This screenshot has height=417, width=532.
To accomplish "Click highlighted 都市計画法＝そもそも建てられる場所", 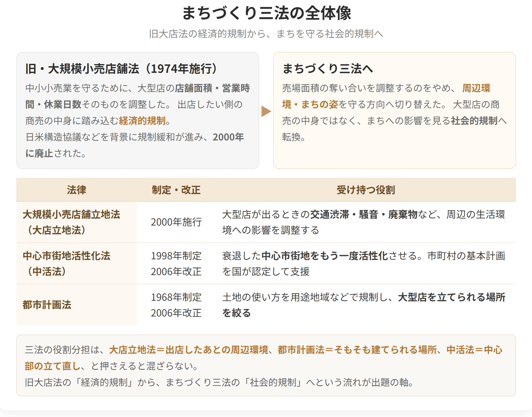I will [x=357, y=350].
